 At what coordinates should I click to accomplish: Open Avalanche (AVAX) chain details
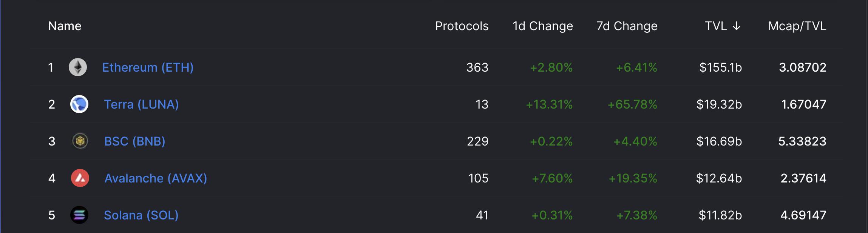pos(156,178)
